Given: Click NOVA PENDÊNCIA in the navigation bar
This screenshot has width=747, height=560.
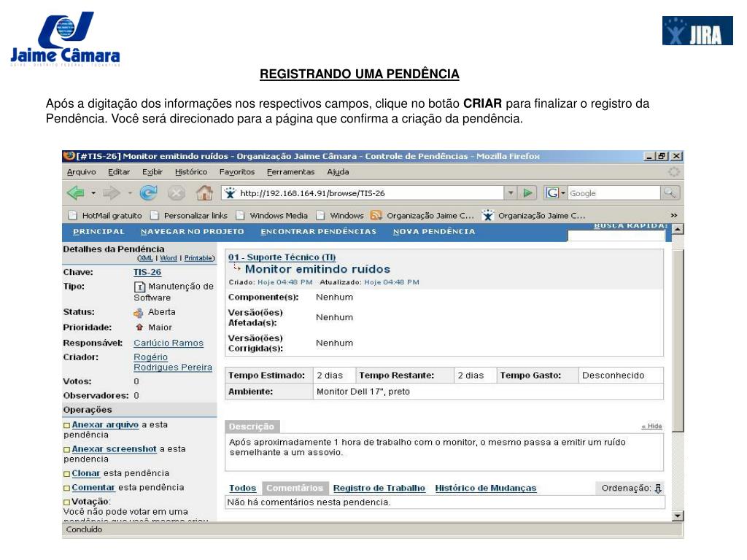Looking at the screenshot, I should coord(434,231).
